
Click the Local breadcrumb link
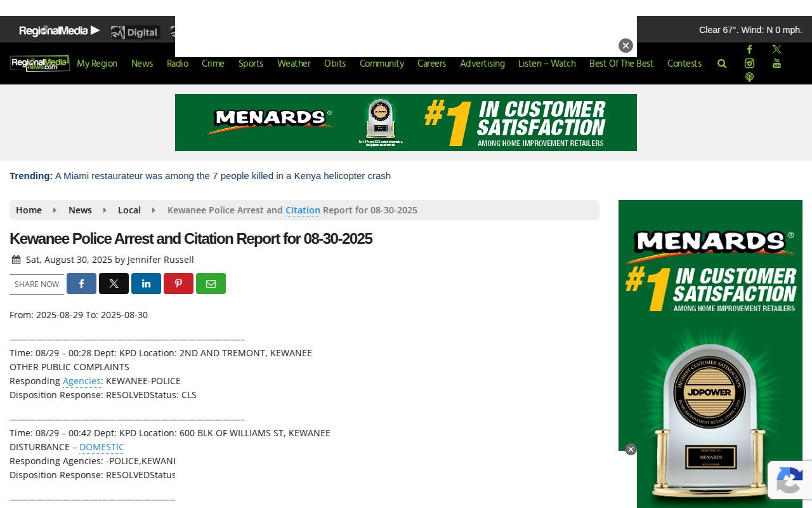tap(129, 210)
